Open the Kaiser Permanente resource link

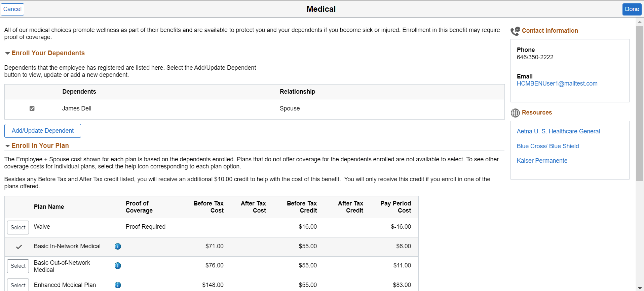542,161
